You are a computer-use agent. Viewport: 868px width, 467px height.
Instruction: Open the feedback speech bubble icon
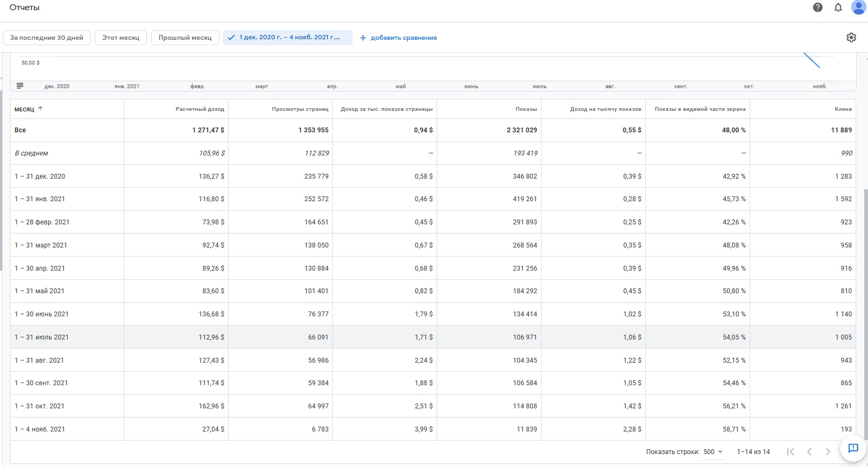(853, 449)
